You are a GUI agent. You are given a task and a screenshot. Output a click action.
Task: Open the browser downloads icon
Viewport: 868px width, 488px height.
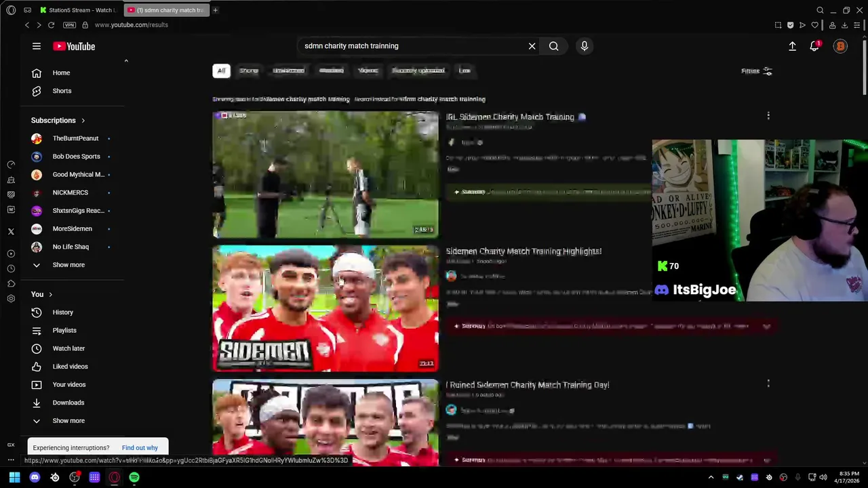(844, 25)
